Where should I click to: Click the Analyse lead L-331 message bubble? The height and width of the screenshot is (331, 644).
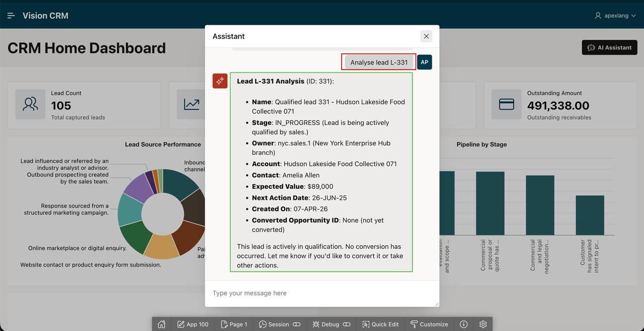click(379, 62)
